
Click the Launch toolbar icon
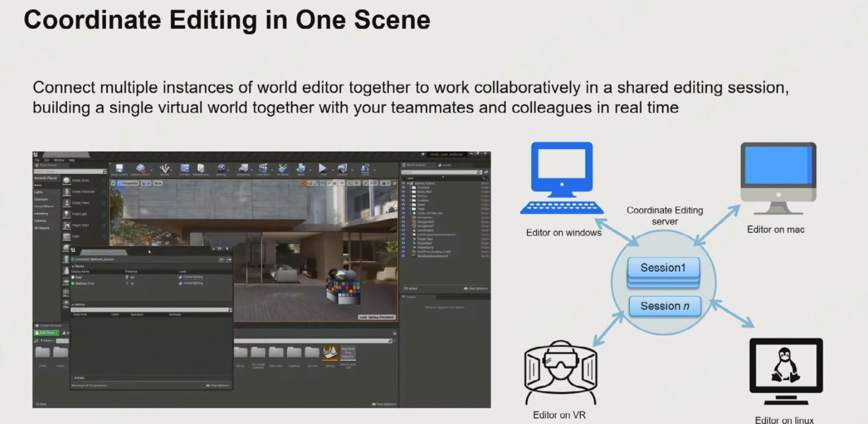pyautogui.click(x=342, y=168)
